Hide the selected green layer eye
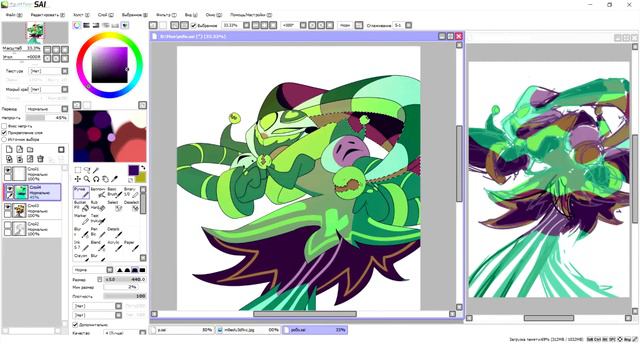The width and height of the screenshot is (640, 360). [x=9, y=189]
